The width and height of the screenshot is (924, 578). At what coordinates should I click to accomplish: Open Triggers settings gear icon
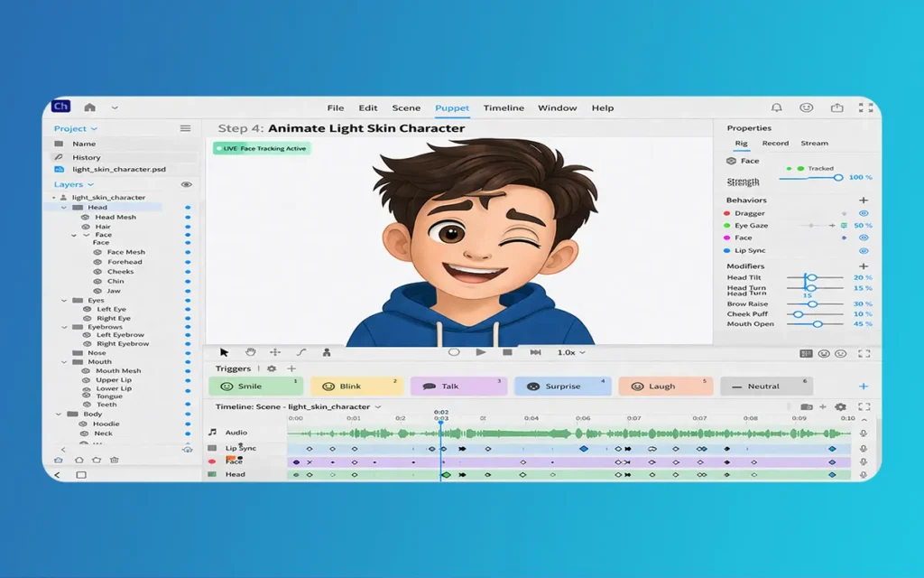tap(272, 368)
